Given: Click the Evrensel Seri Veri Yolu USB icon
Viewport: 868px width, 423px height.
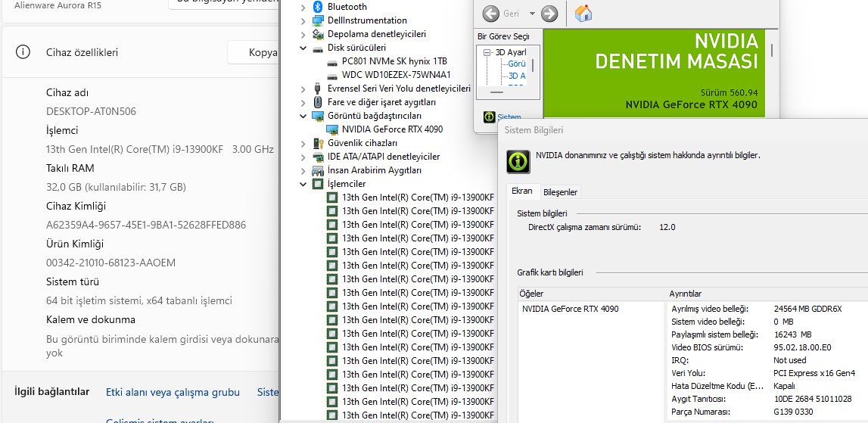Looking at the screenshot, I should pos(318,89).
